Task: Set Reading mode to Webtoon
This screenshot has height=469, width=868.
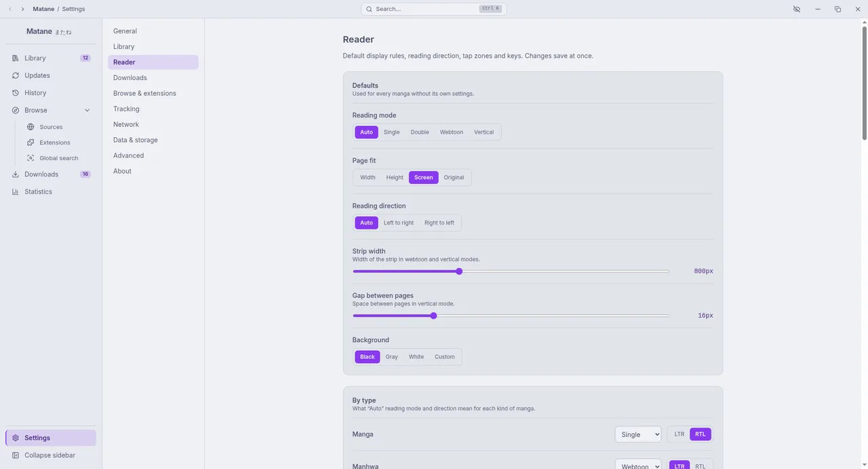Action: coord(452,132)
